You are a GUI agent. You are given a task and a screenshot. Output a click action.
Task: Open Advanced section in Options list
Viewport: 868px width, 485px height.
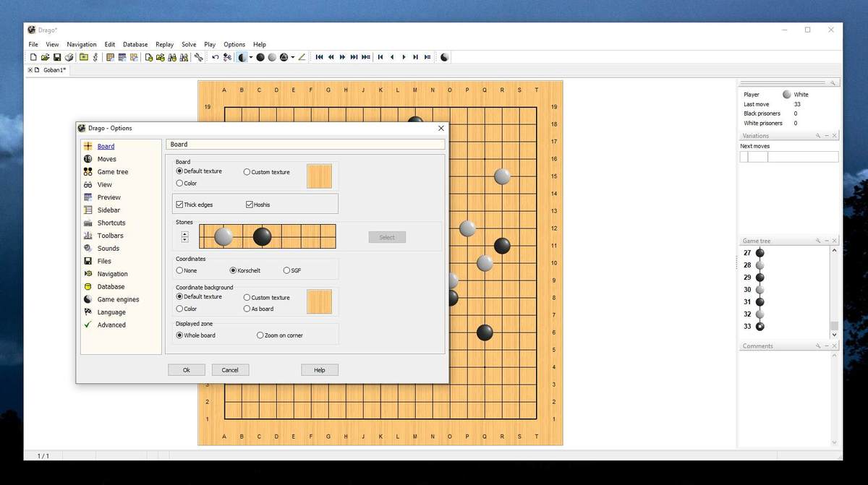111,325
